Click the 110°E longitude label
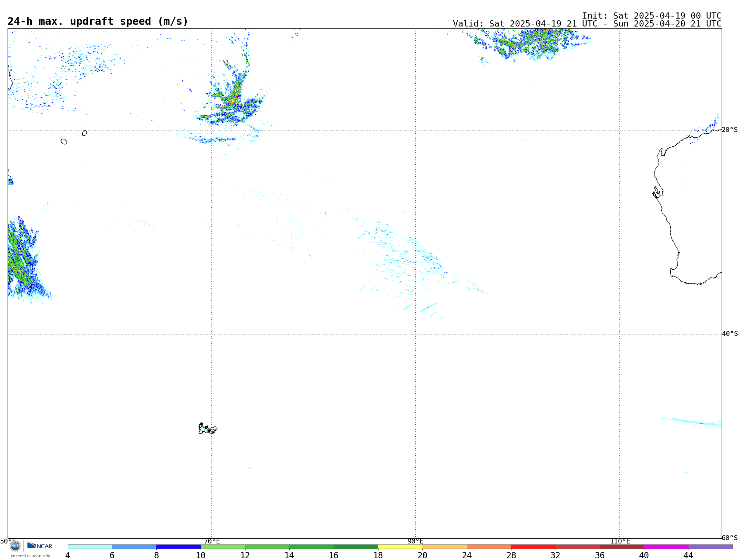Image resolution: width=744 pixels, height=560 pixels. pyautogui.click(x=620, y=541)
